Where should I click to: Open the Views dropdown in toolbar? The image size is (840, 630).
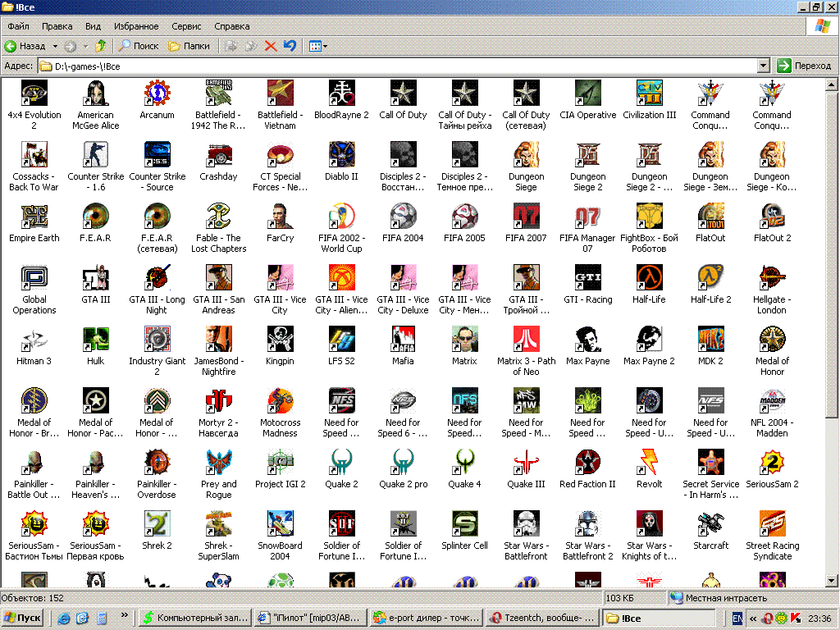[317, 46]
